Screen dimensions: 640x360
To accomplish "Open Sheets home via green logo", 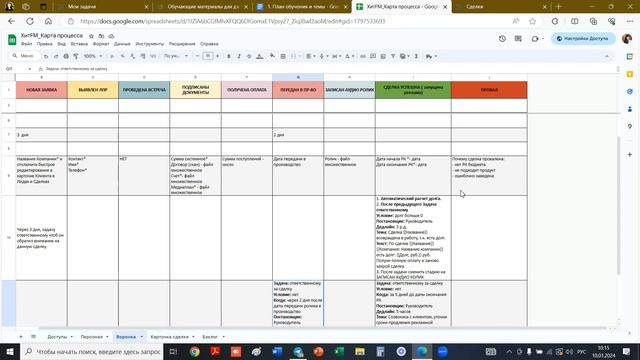I will coord(12,40).
